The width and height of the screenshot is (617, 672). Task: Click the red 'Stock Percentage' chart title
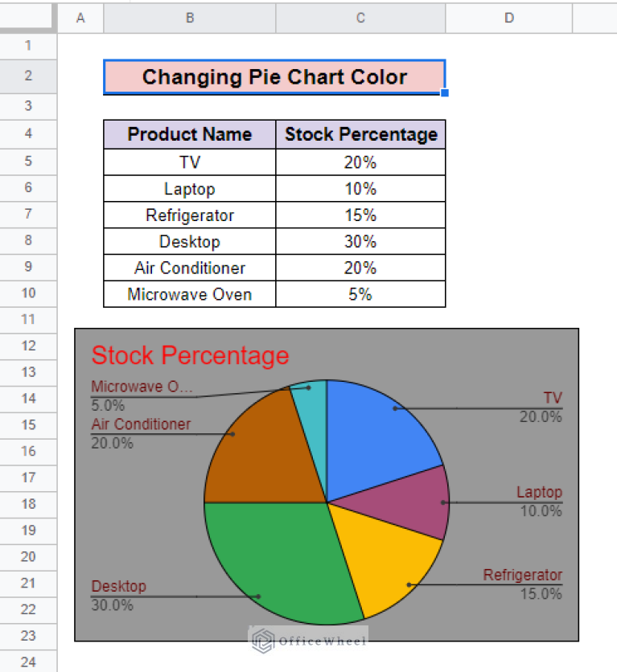tap(190, 355)
